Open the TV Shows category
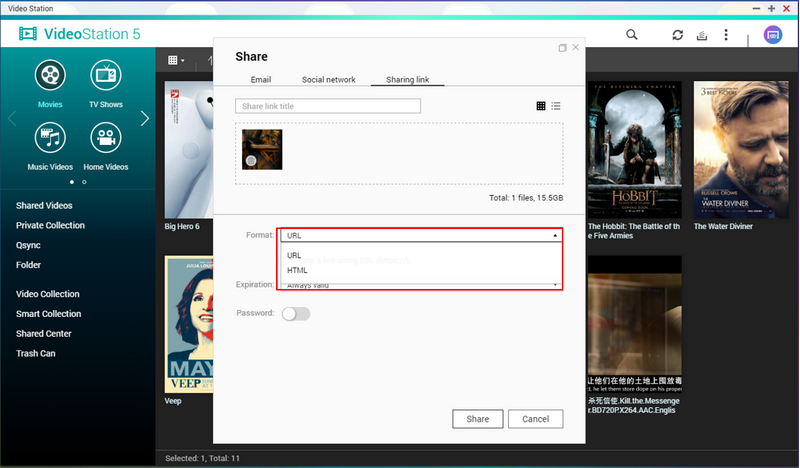Screen dimensions: 800x468 click(106, 84)
